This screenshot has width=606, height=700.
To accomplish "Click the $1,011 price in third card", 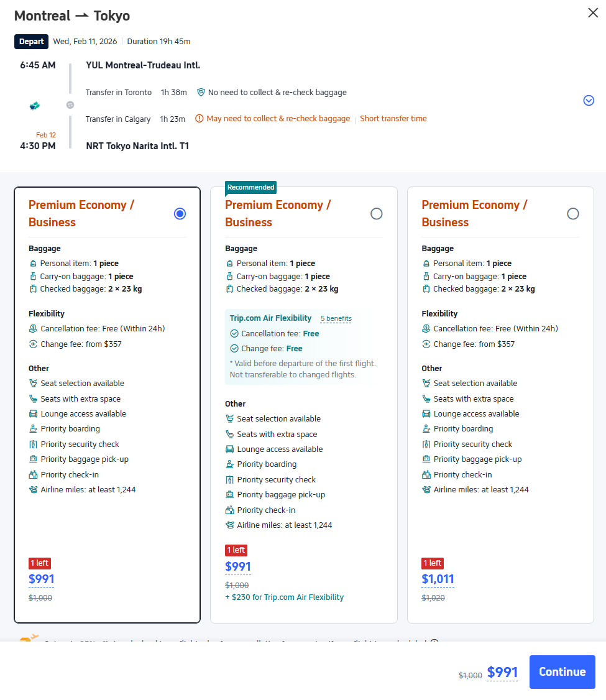I will tap(438, 579).
